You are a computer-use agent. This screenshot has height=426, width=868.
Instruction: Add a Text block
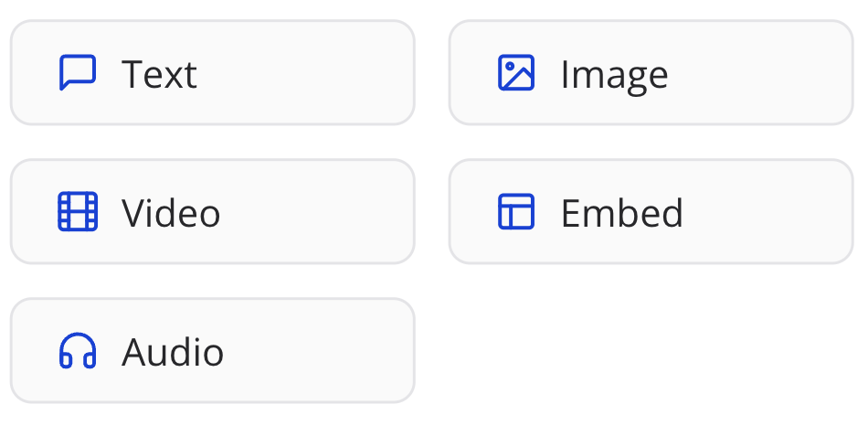click(x=212, y=73)
